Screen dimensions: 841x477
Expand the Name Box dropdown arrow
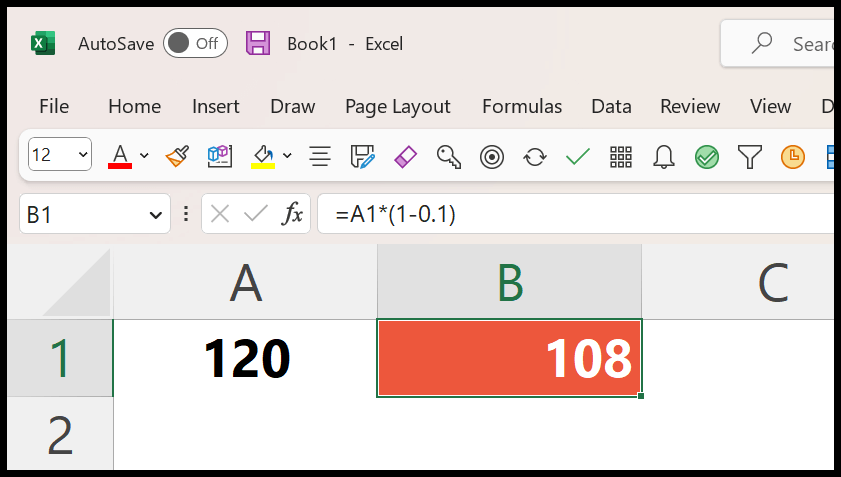coord(156,215)
